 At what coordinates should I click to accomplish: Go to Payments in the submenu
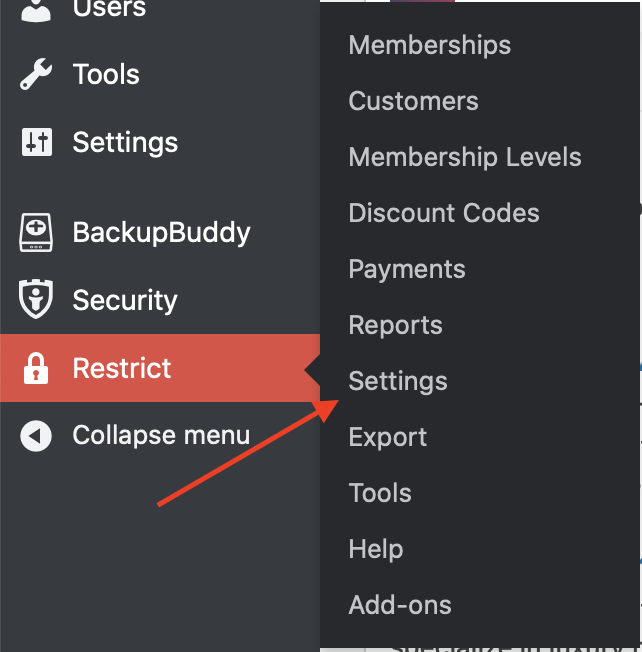coord(407,269)
